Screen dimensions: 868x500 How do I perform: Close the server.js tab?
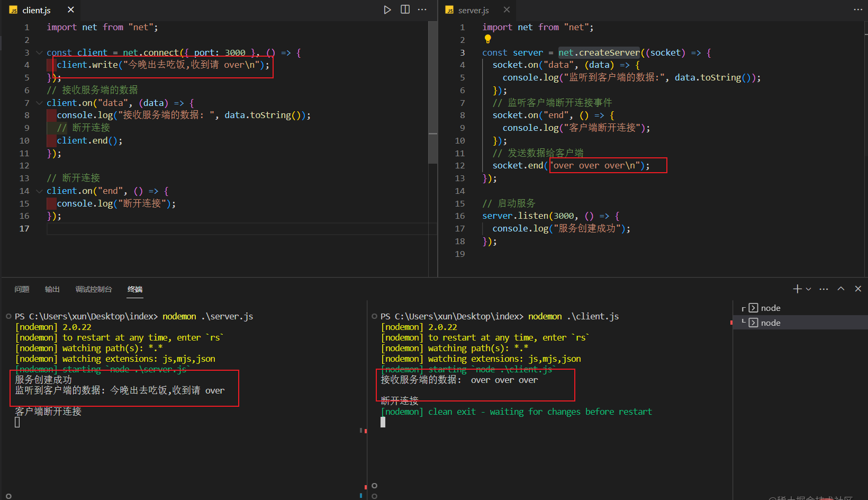click(507, 10)
